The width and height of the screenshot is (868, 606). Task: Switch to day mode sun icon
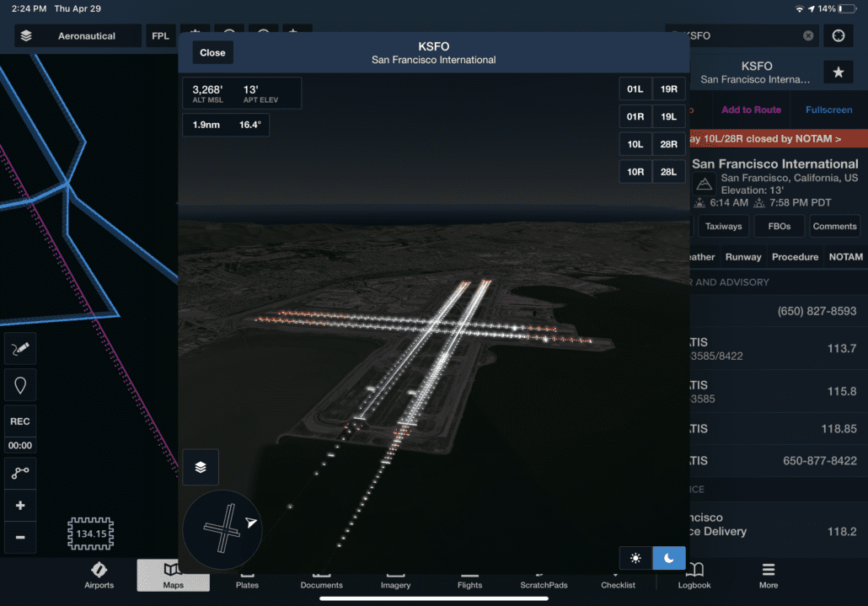[635, 558]
